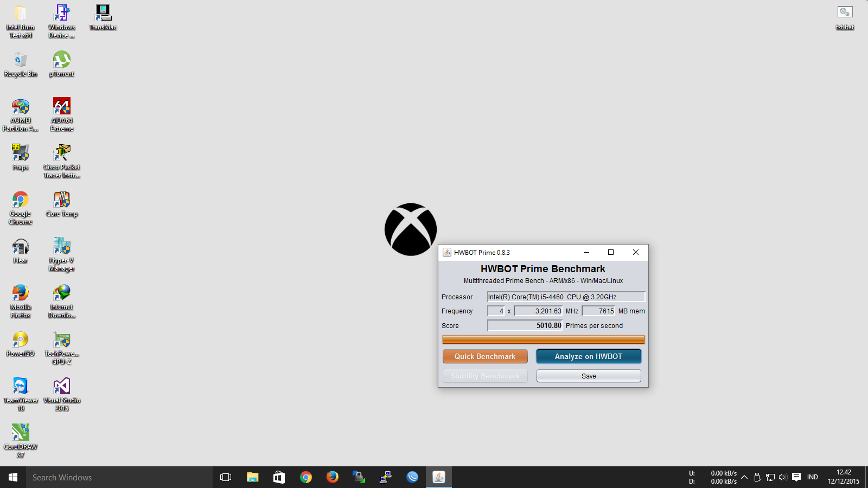Image resolution: width=868 pixels, height=488 pixels.
Task: Click the upload/download network speed meter
Action: click(713, 477)
